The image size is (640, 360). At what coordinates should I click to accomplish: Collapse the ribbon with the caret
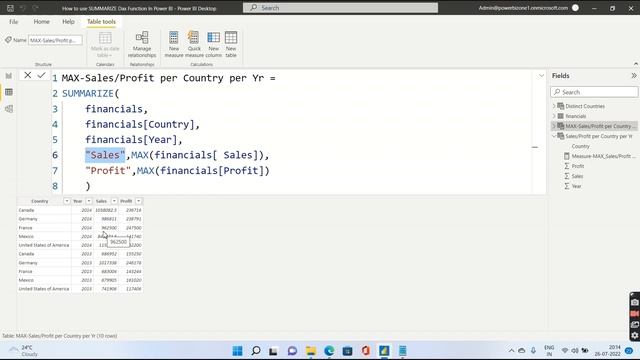[636, 64]
